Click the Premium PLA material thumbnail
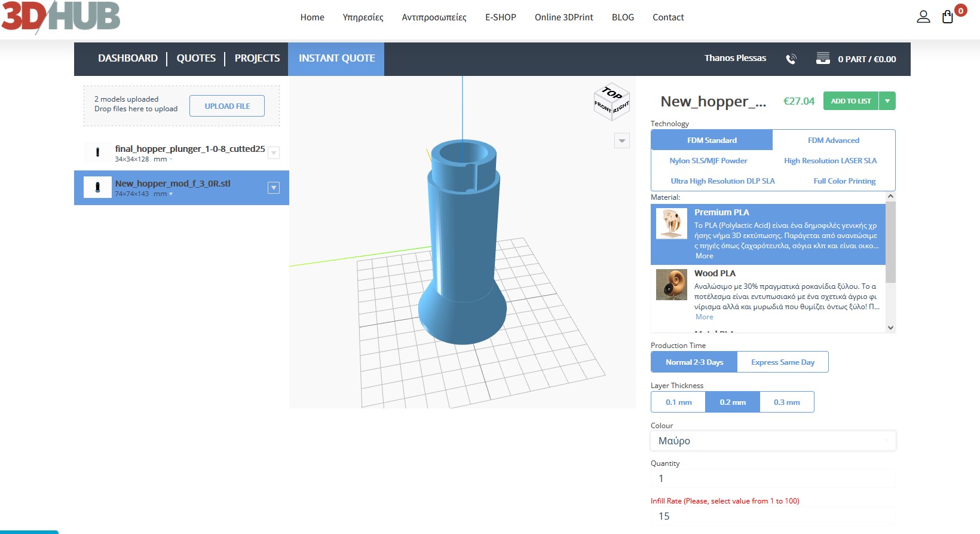Screen dimensions: 980x534 click(672, 224)
